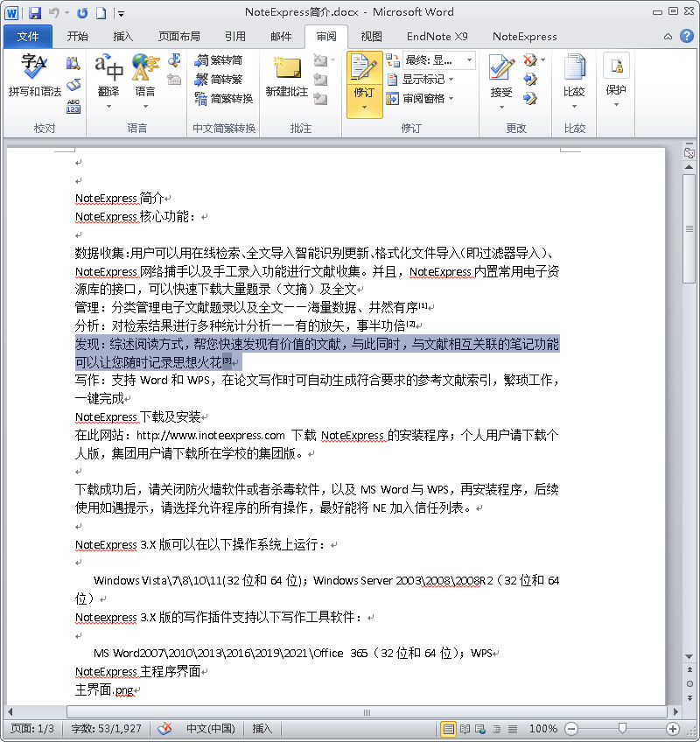Select the outline view button

click(x=496, y=729)
